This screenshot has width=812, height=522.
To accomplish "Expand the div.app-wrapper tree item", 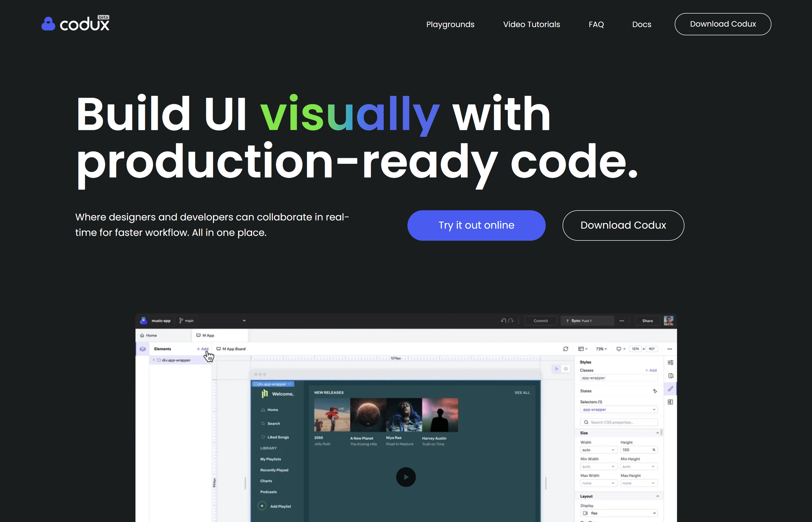I will pos(153,360).
